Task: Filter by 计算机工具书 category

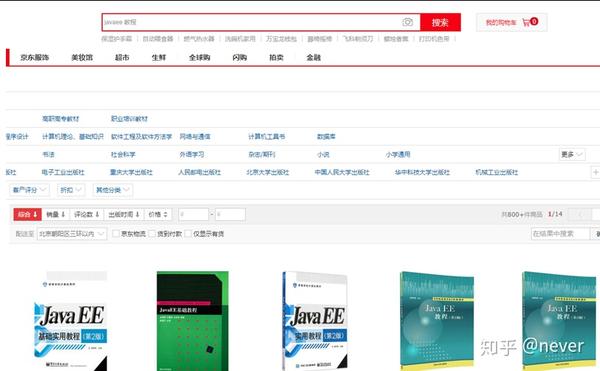Action: tap(267, 137)
